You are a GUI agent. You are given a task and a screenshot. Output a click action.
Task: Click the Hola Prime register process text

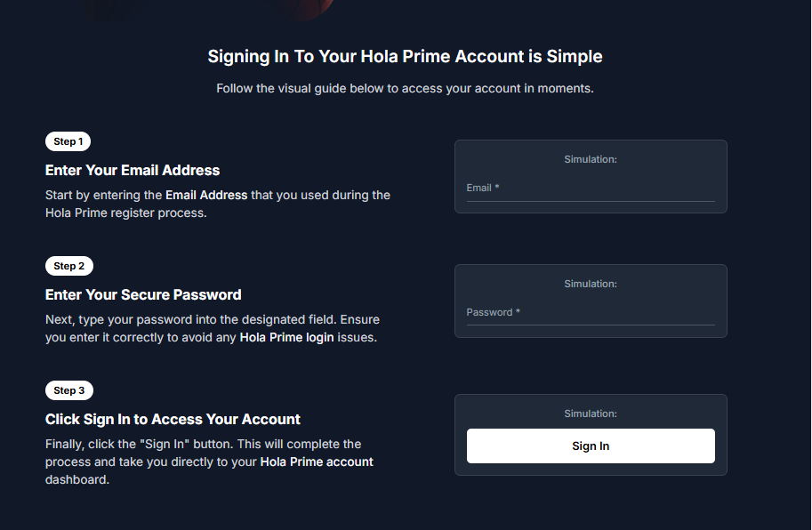coord(125,213)
